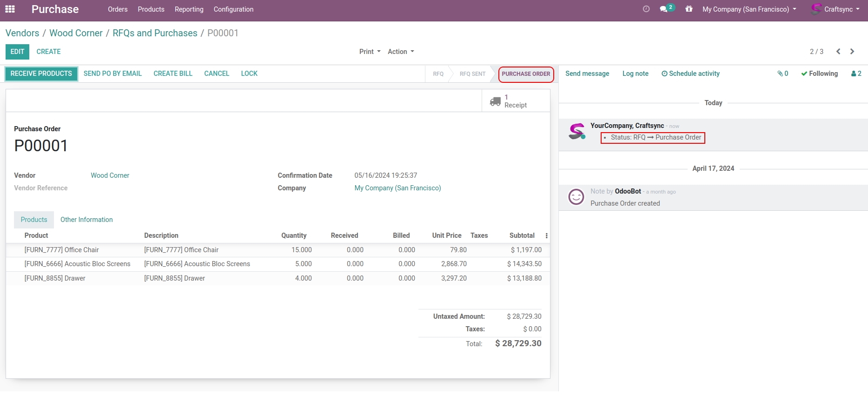Expand the Action dropdown
Screen dimensions: 868x416
[x=401, y=52]
